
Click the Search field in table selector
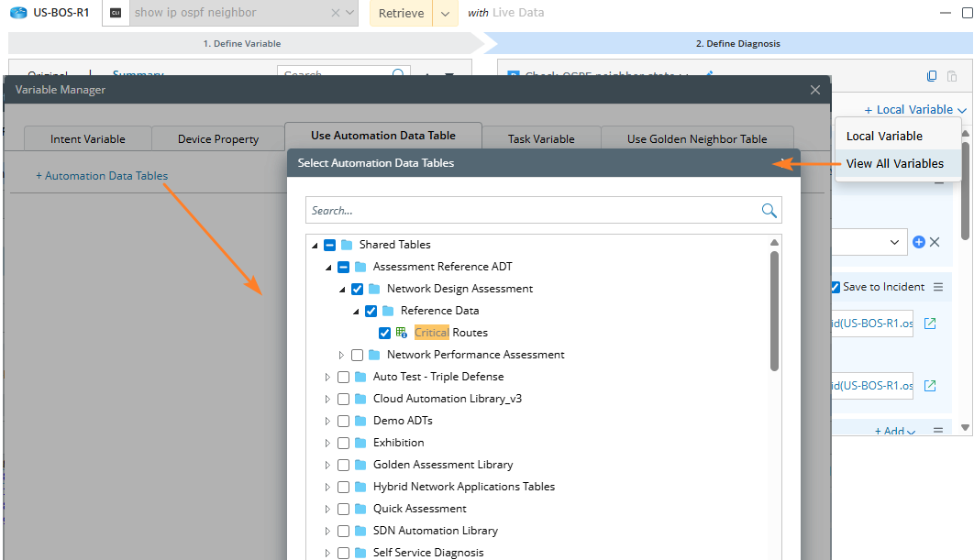click(532, 211)
